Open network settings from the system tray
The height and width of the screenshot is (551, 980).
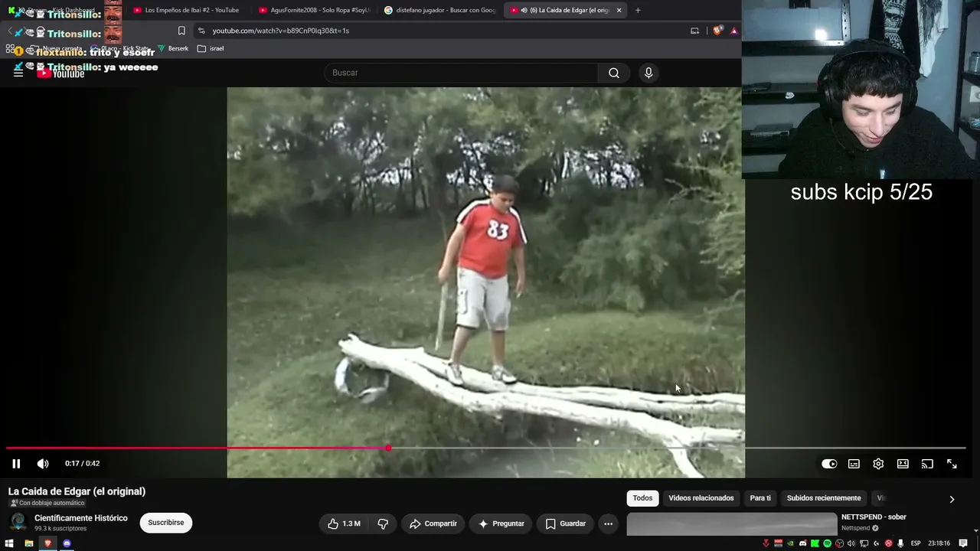point(864,543)
